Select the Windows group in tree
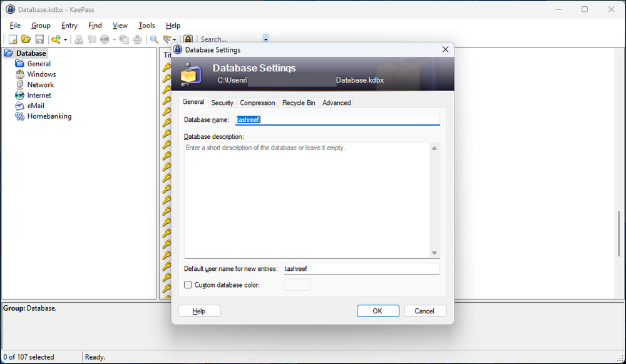This screenshot has width=626, height=364. click(x=41, y=74)
